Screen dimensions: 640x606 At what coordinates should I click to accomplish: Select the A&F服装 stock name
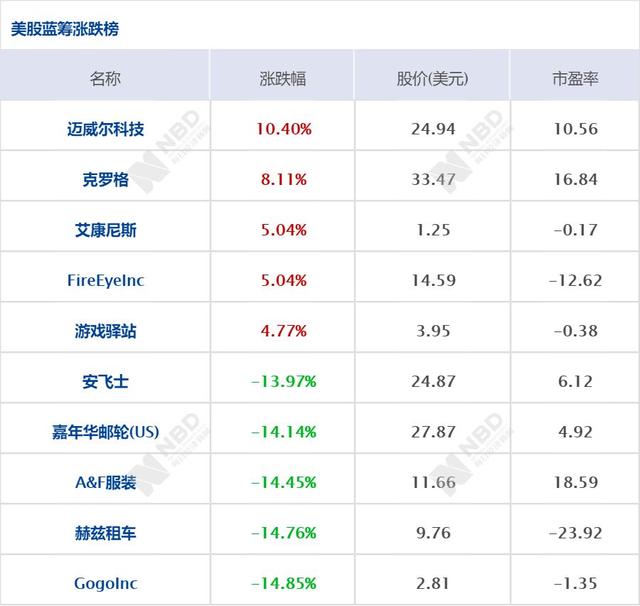105,482
